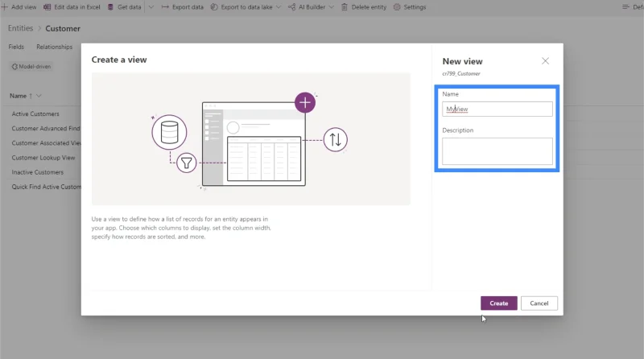Click the Export data arrow icon
This screenshot has width=644, height=359.
(x=165, y=7)
